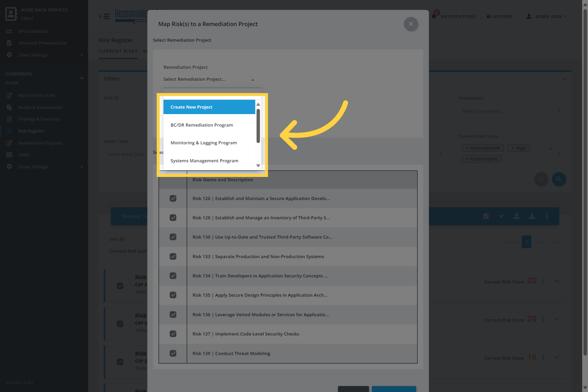Click the upload icon in blue toolbar

(x=516, y=216)
